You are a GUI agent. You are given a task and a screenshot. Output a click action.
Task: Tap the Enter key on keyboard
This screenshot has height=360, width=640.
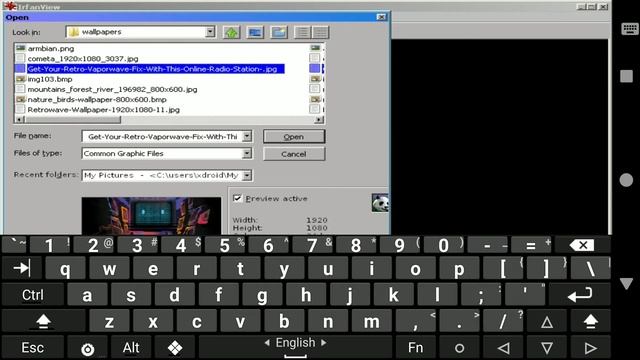[x=579, y=295]
